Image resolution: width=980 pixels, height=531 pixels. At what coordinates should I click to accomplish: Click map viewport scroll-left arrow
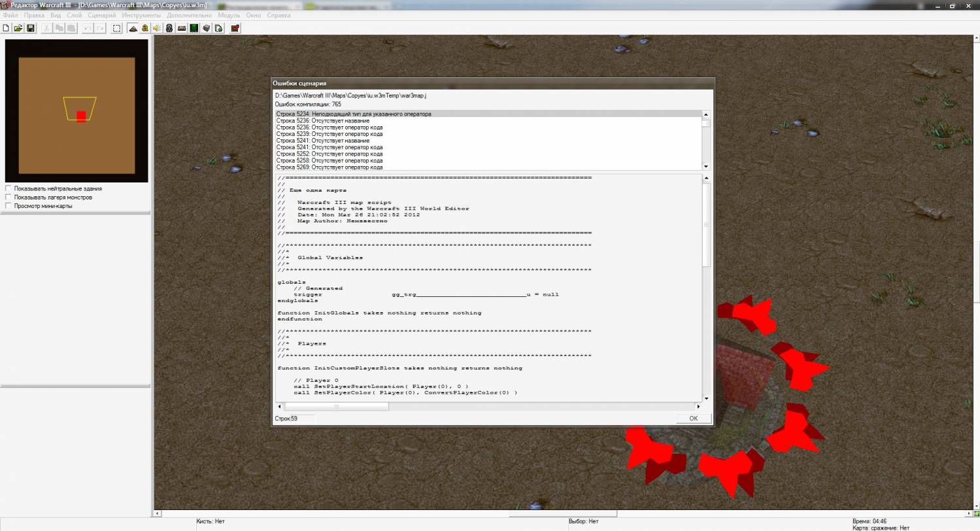click(158, 513)
